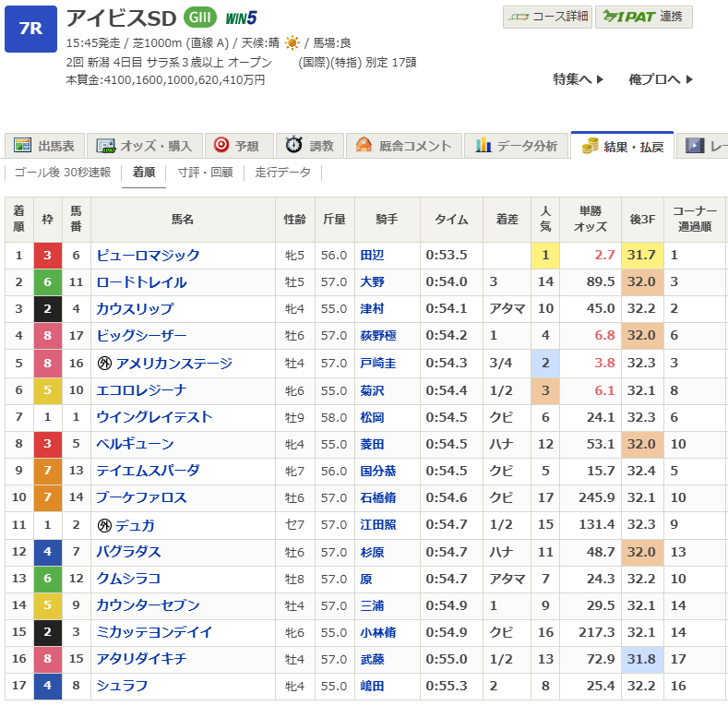Open jockey 小林脩 profile
Viewport: 728px width, 706px height.
(378, 632)
